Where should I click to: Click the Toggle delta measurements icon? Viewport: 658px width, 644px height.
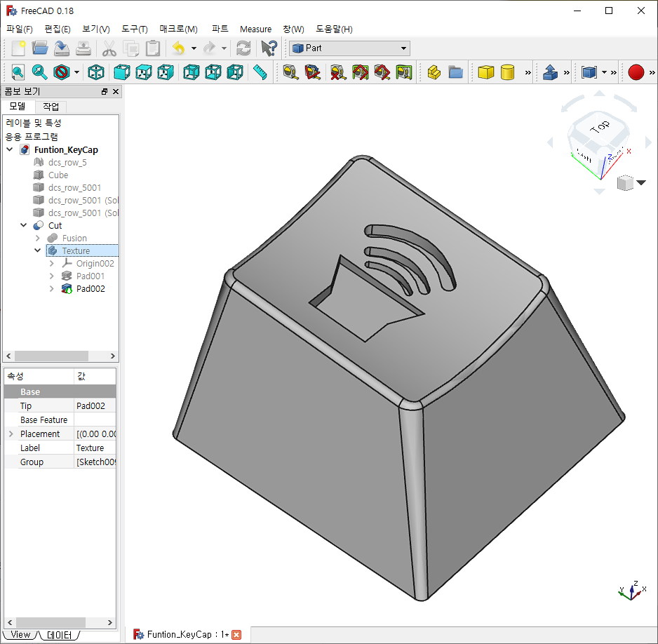pos(403,72)
